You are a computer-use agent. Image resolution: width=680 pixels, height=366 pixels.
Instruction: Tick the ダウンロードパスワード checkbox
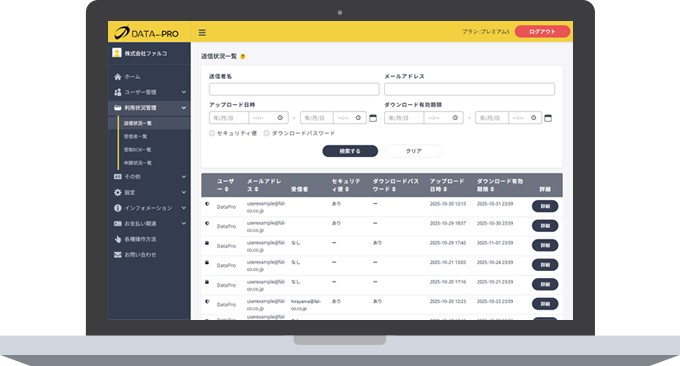[x=267, y=134]
